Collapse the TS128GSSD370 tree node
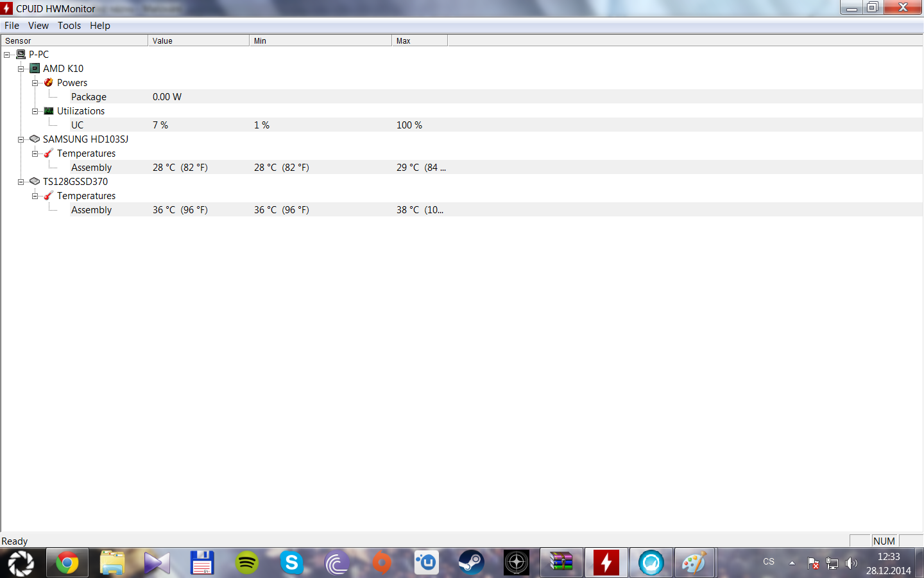 click(21, 182)
